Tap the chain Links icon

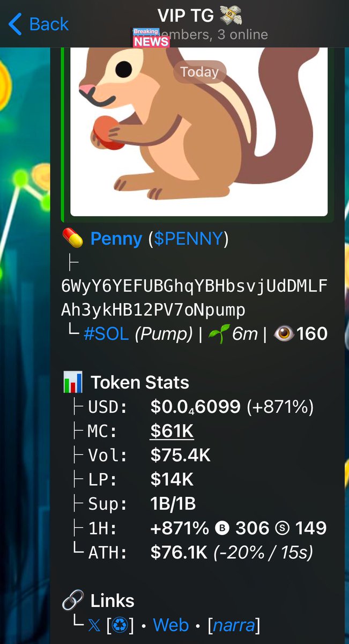tap(72, 601)
